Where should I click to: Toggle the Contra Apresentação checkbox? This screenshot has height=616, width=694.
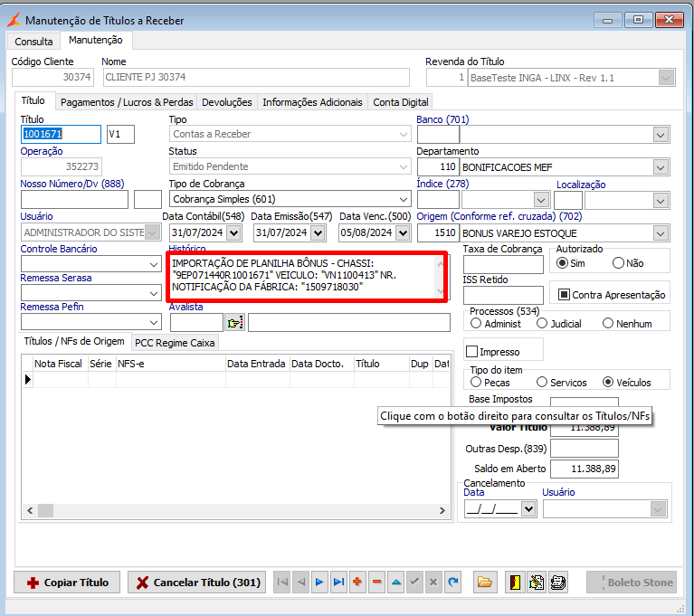[563, 294]
